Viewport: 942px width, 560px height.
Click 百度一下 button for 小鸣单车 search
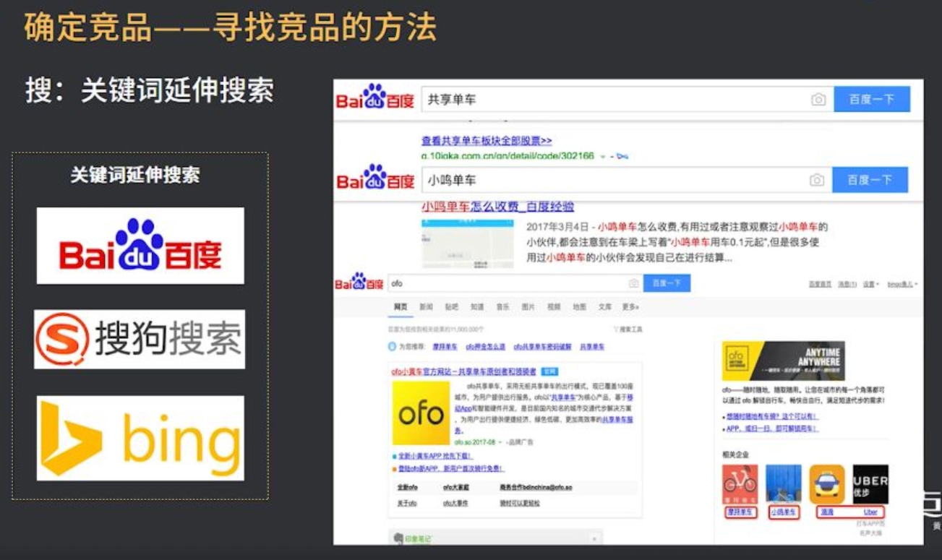(870, 180)
